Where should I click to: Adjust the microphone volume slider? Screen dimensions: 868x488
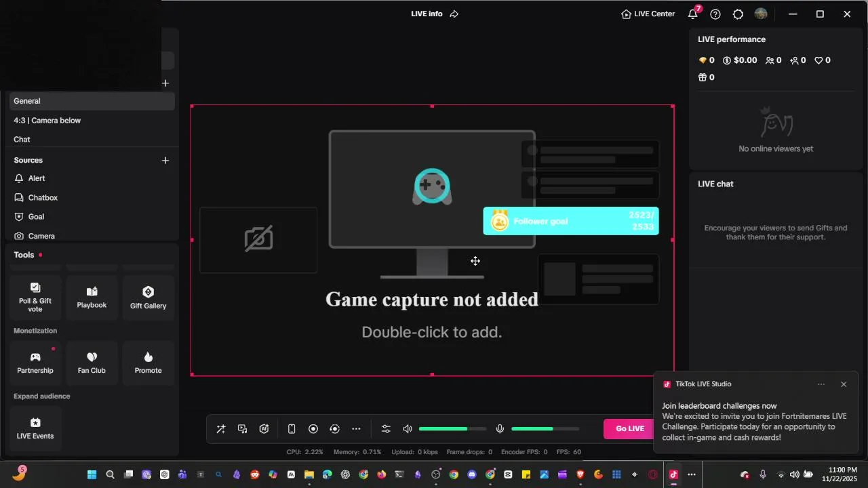(x=545, y=429)
